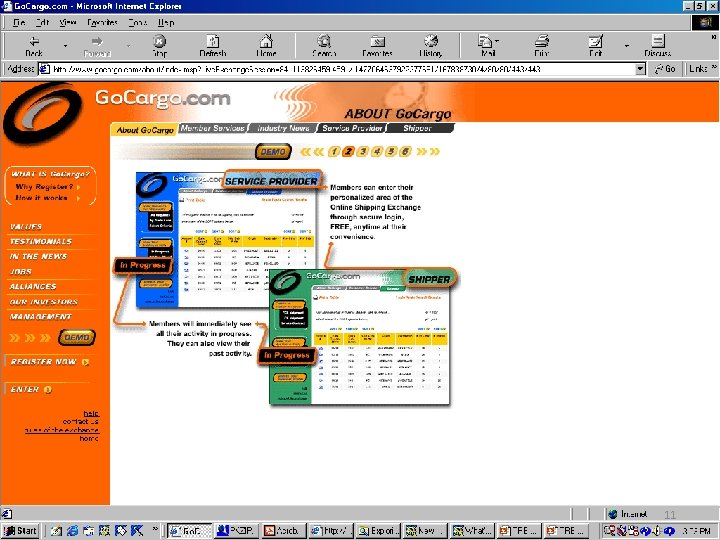Switch to the Export taskbar window
This screenshot has width=720, height=540.
coord(379,531)
